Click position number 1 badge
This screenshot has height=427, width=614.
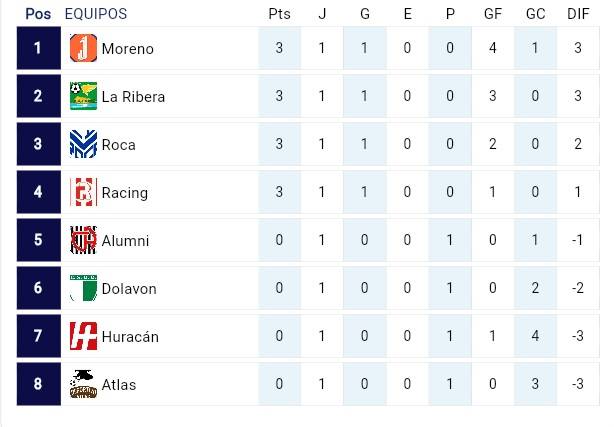tap(38, 48)
